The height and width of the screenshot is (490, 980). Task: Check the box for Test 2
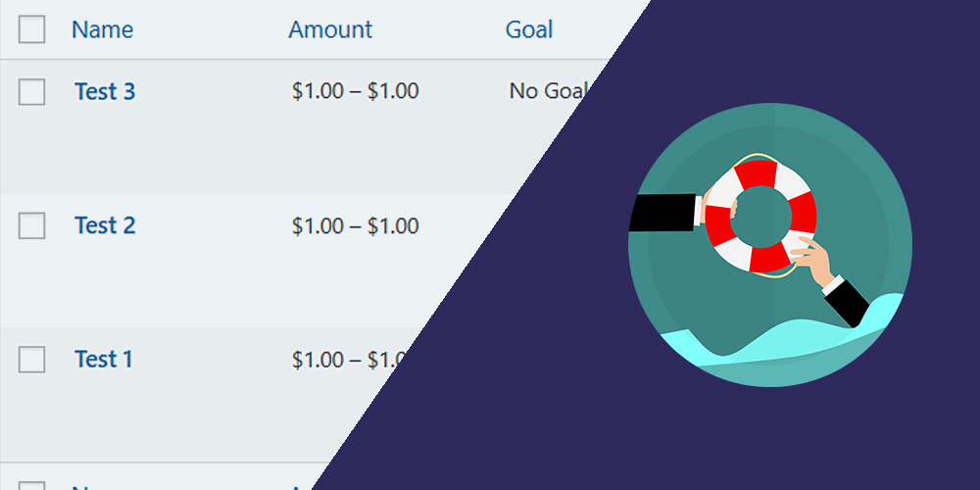[32, 225]
